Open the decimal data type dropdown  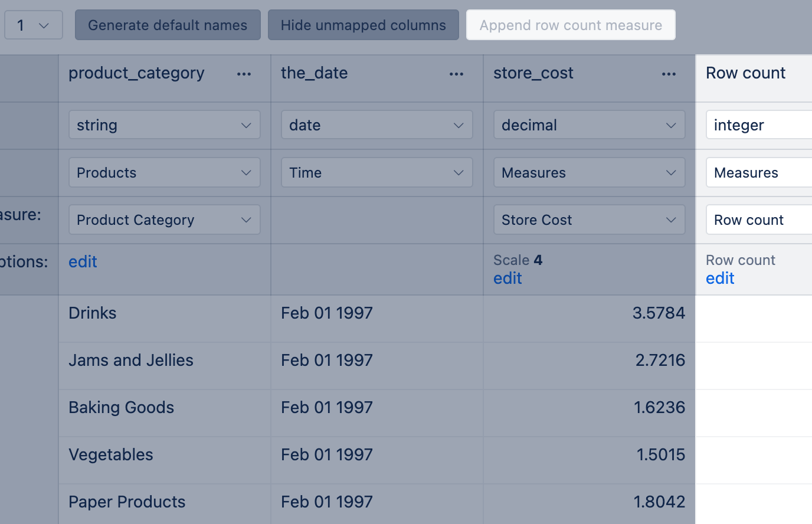589,125
